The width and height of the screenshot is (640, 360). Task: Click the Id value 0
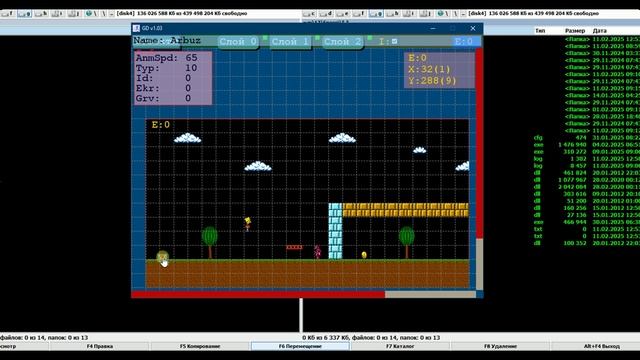[188, 78]
